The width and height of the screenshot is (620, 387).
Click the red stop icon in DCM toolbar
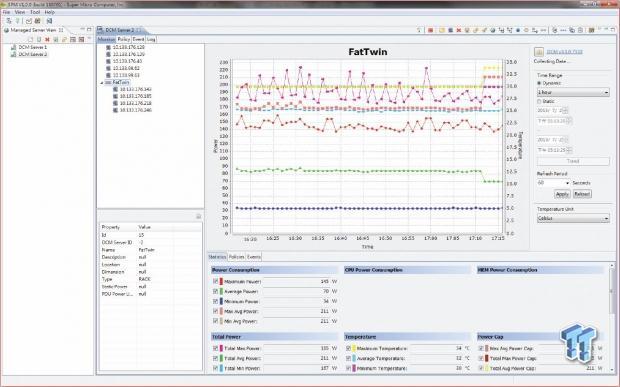431,30
